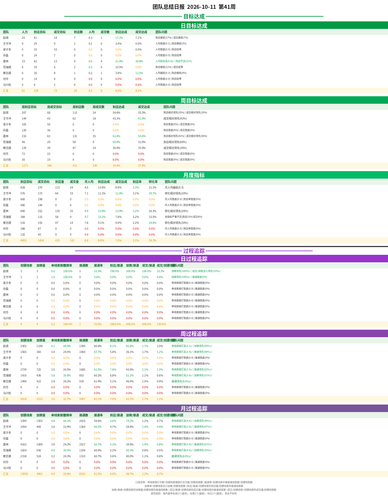Click the 周过程追踪 table banner
Image resolution: width=388 pixels, height=500 pixels.
tap(194, 333)
